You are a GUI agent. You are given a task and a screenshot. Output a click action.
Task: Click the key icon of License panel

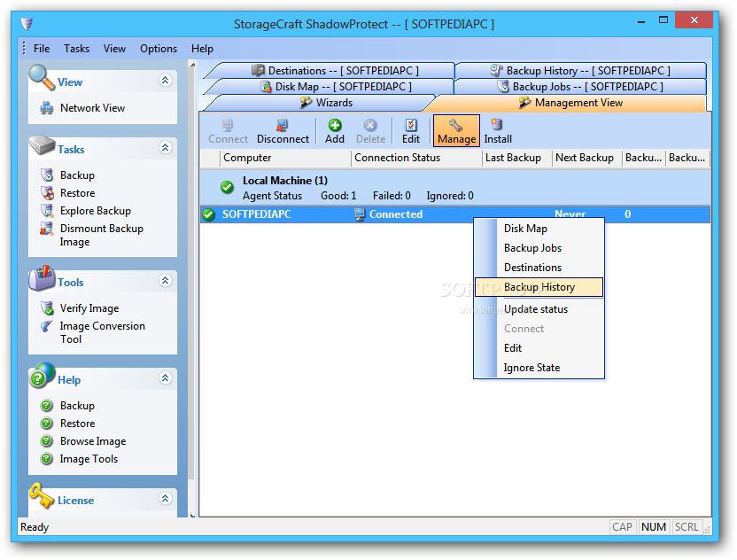(x=42, y=496)
